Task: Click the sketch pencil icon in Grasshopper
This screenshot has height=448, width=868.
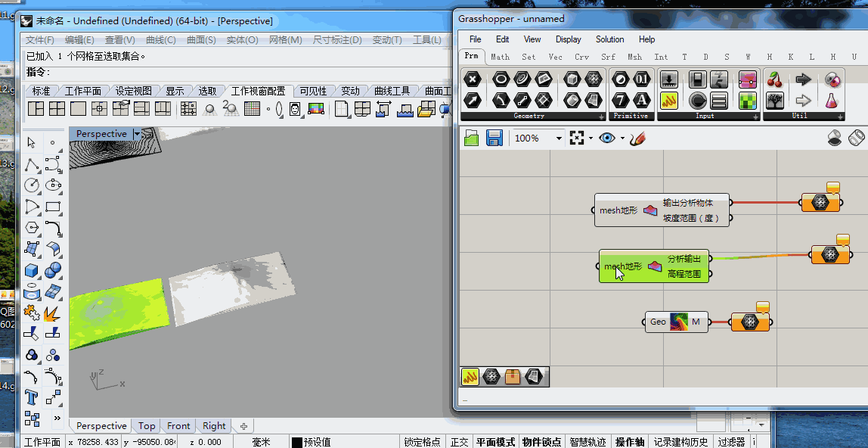Action: 637,138
